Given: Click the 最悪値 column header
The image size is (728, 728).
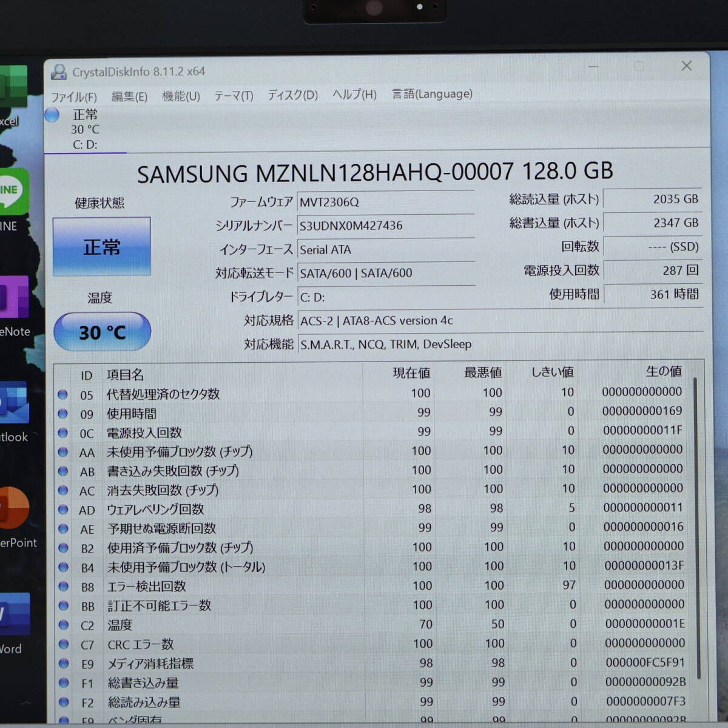Looking at the screenshot, I should [x=483, y=372].
